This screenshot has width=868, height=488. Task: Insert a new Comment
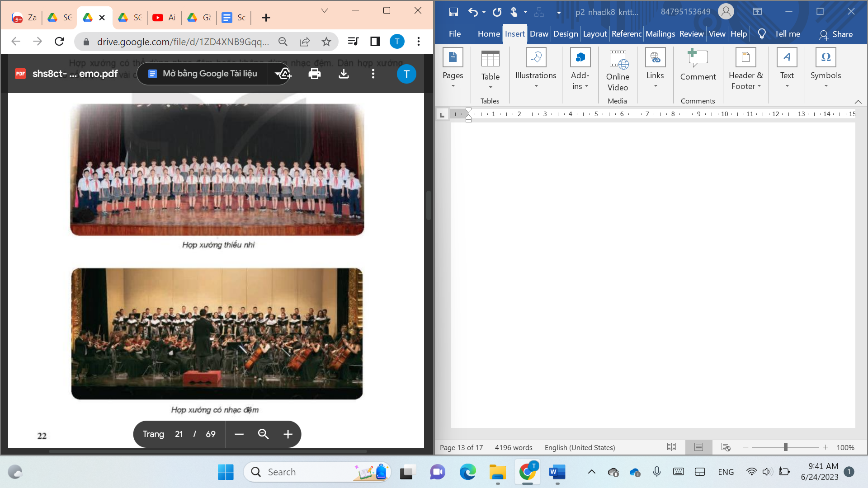click(698, 66)
